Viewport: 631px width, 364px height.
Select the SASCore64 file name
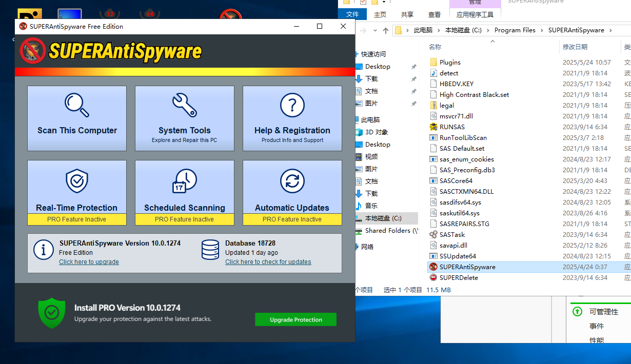pyautogui.click(x=456, y=180)
